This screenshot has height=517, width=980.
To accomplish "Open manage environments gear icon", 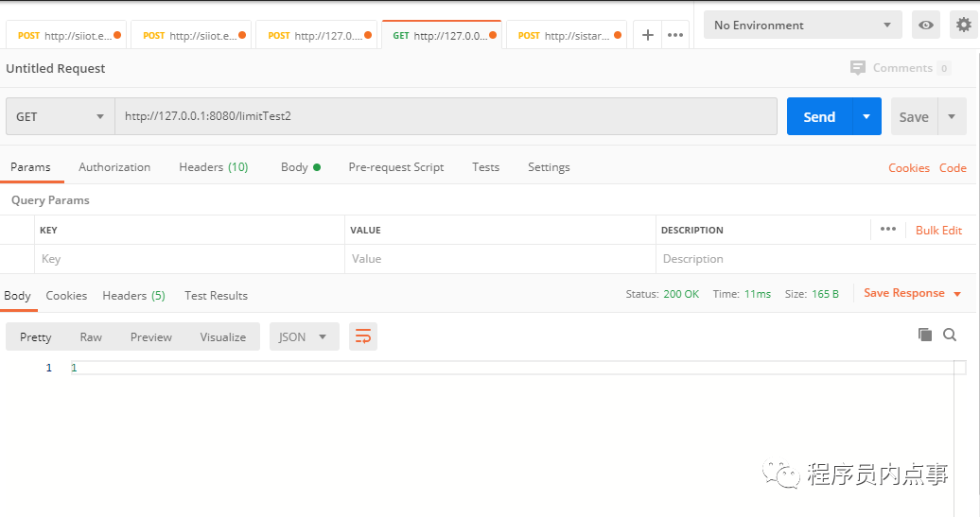I will tap(964, 25).
